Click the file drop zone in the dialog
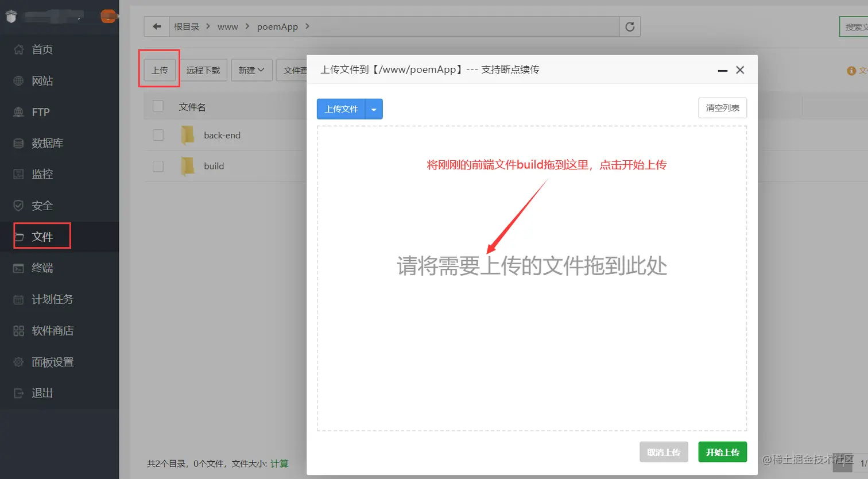This screenshot has height=479, width=868. (x=532, y=279)
